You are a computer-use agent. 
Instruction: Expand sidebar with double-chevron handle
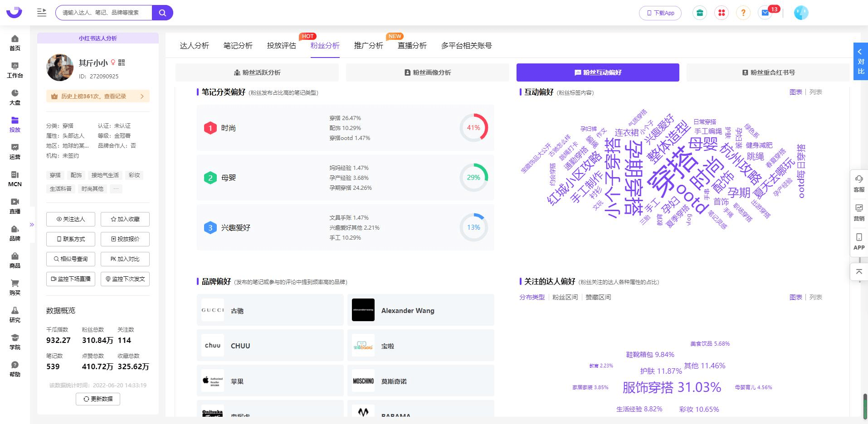pos(32,225)
